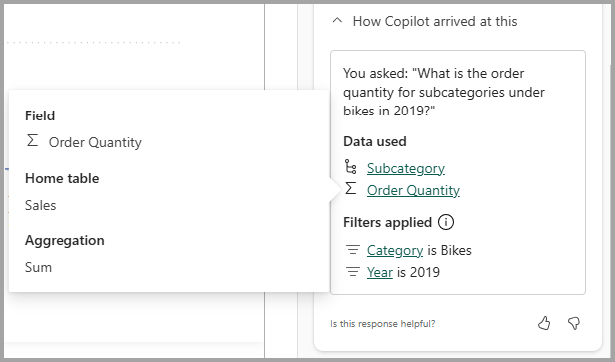The height and width of the screenshot is (362, 615).
Task: Open the Subcategory field link
Action: coord(406,168)
